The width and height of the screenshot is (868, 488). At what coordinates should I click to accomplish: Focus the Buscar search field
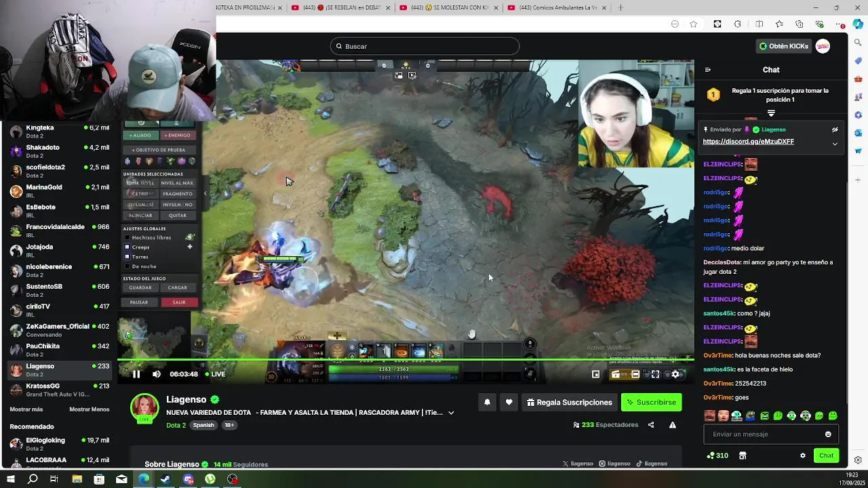(425, 46)
